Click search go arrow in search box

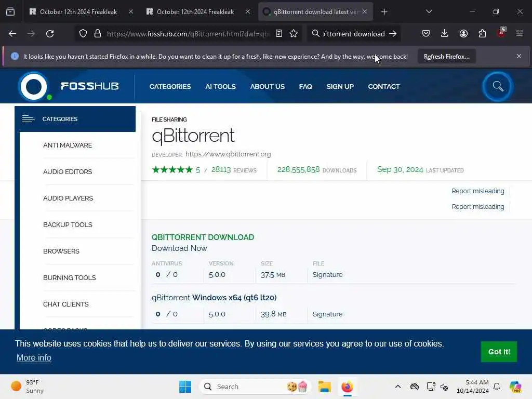point(393,34)
